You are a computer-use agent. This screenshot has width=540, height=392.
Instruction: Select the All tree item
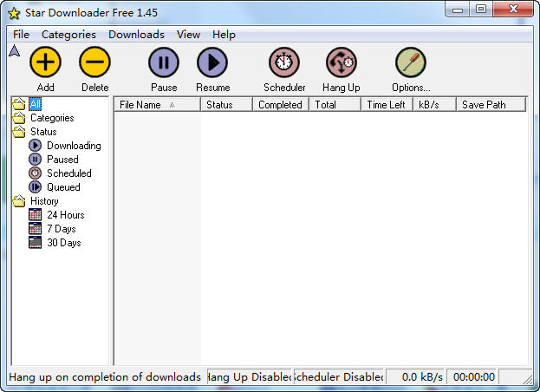click(x=36, y=104)
